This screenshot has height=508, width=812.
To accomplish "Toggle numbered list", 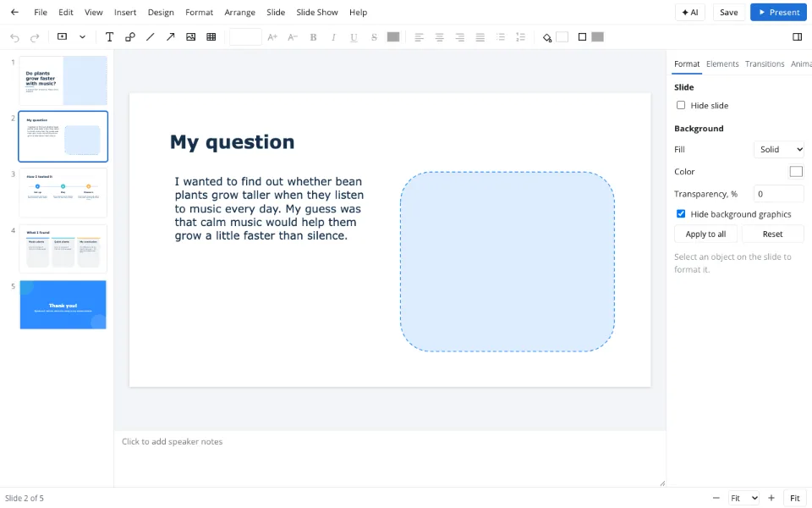I will [x=520, y=36].
